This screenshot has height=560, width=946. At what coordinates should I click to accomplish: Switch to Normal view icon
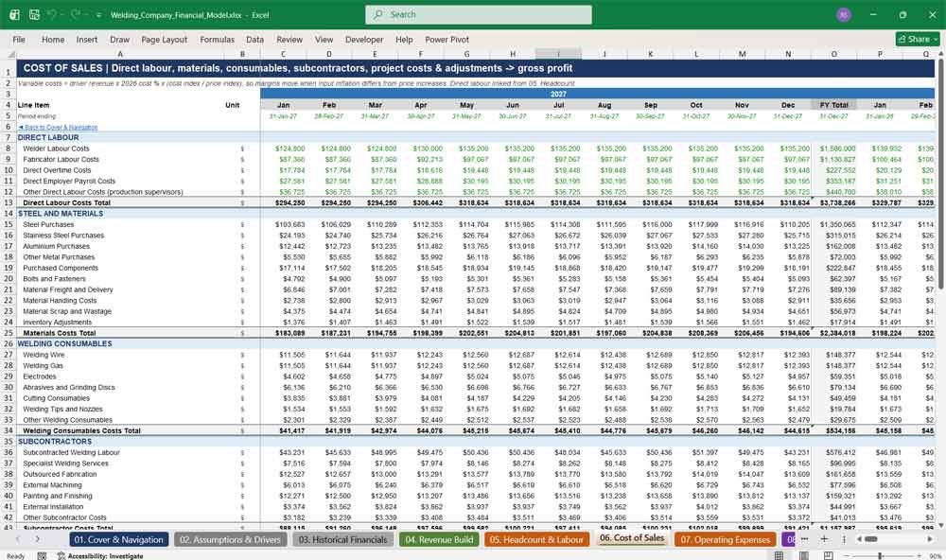coord(779,556)
